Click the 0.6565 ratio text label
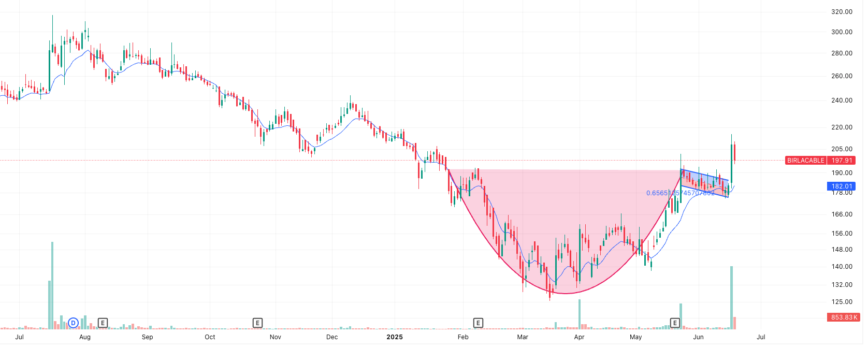The width and height of the screenshot is (868, 362). point(680,193)
